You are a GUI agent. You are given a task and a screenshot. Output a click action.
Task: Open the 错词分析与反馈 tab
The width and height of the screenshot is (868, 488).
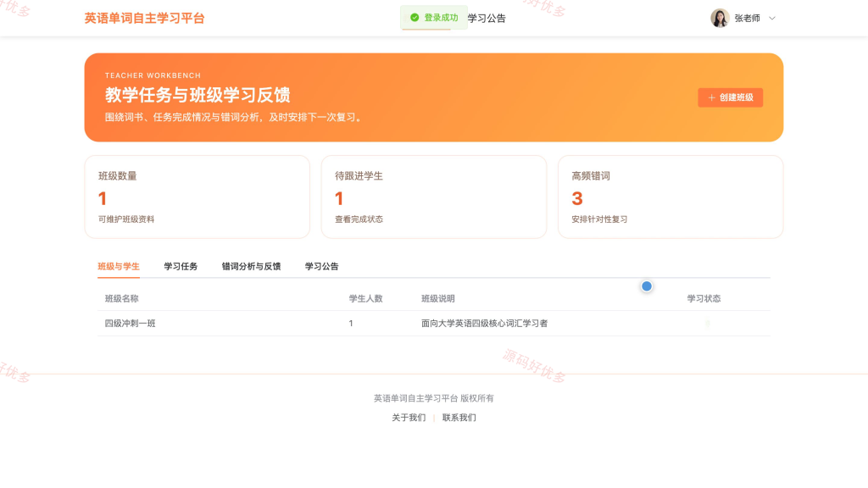pos(251,266)
